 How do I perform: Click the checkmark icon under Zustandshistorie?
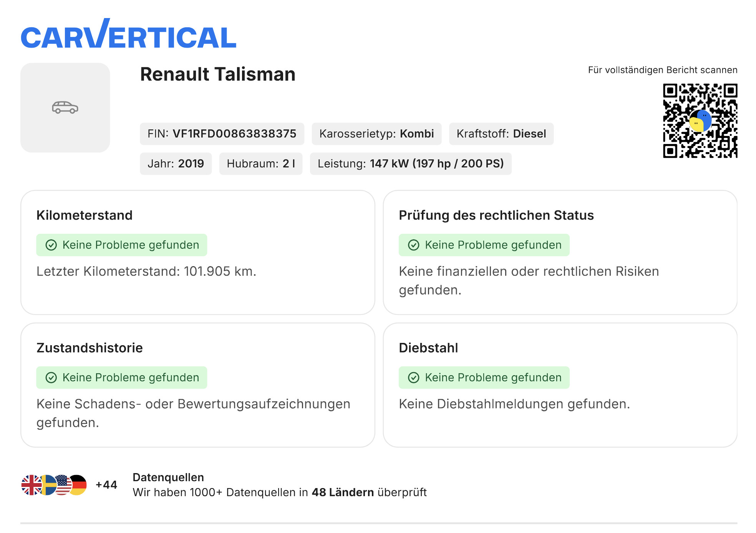tap(51, 377)
